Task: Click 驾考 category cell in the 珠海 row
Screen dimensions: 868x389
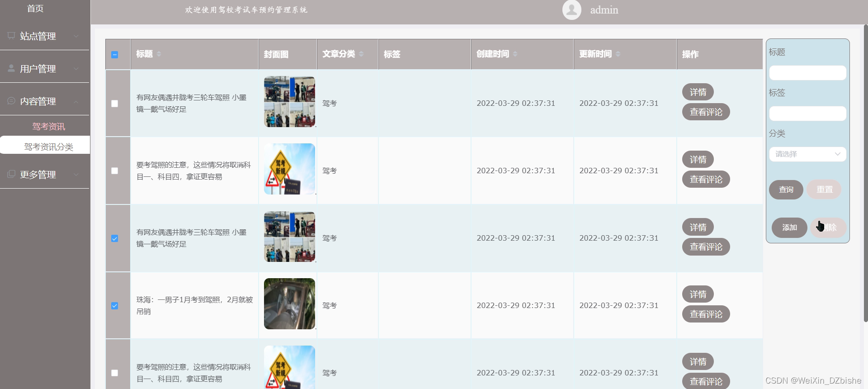Action: (x=330, y=306)
